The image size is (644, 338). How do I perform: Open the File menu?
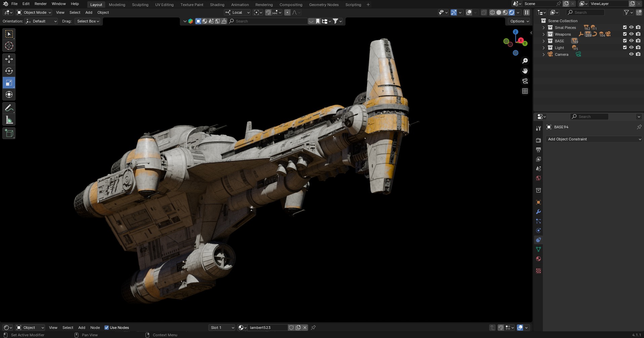point(14,4)
